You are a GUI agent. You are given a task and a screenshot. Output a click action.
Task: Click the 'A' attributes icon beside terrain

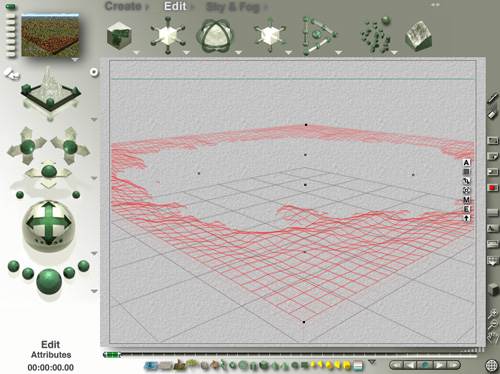466,163
